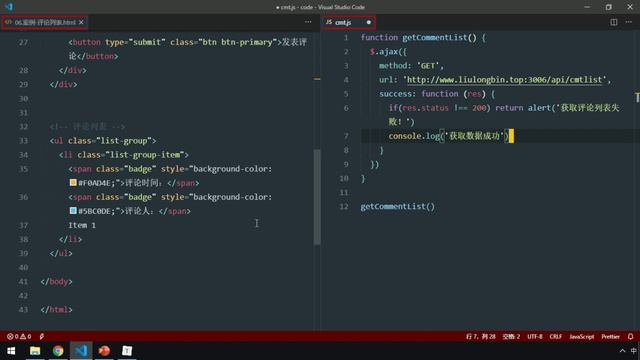This screenshot has height=360, width=640.
Task: Click the </html> closing tag
Action: 56,310
